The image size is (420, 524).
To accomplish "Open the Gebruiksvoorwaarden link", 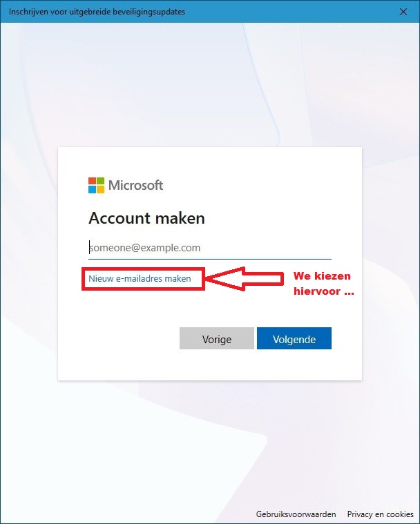I will point(296,514).
